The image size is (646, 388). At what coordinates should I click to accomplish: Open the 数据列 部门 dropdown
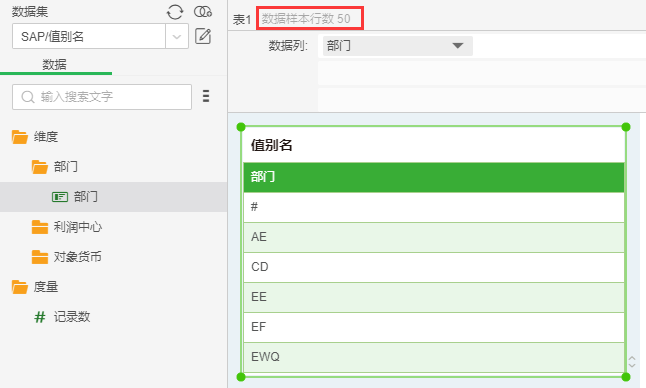pos(398,46)
